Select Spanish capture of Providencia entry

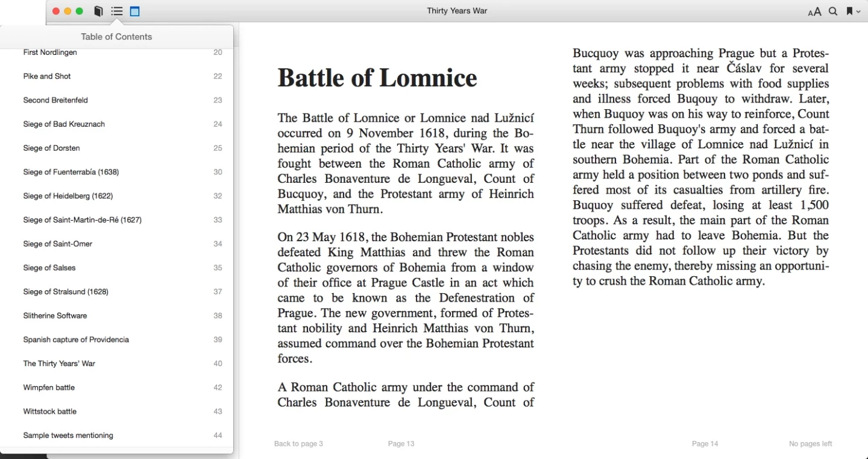click(x=76, y=340)
